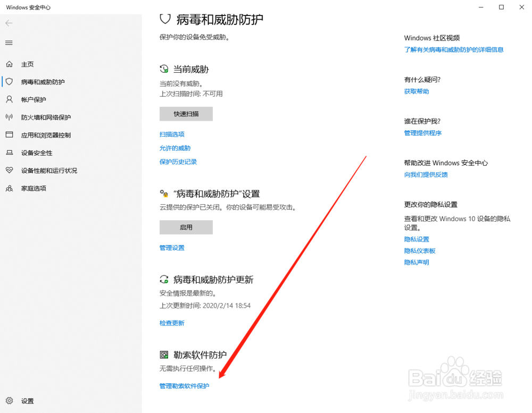Image resolution: width=532 pixels, height=413 pixels.
Task: Open 设置 at sidebar bottom
Action: 28,401
